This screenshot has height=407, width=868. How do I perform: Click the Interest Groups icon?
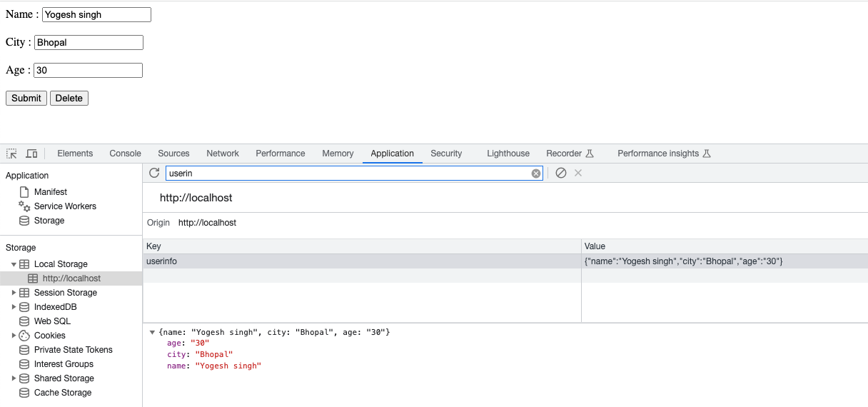(24, 364)
